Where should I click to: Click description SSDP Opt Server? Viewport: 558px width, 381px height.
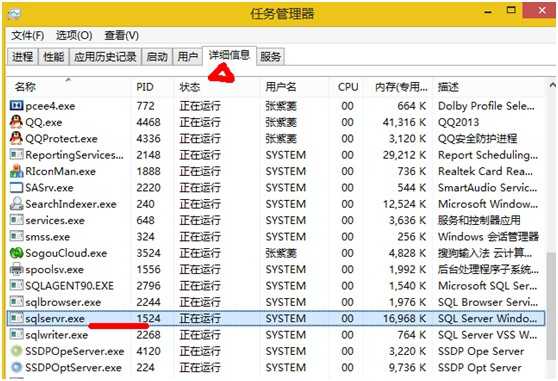click(480, 367)
